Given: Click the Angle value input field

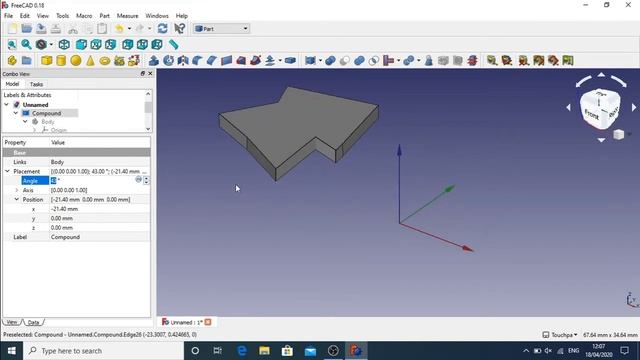Looking at the screenshot, I should click(x=92, y=180).
